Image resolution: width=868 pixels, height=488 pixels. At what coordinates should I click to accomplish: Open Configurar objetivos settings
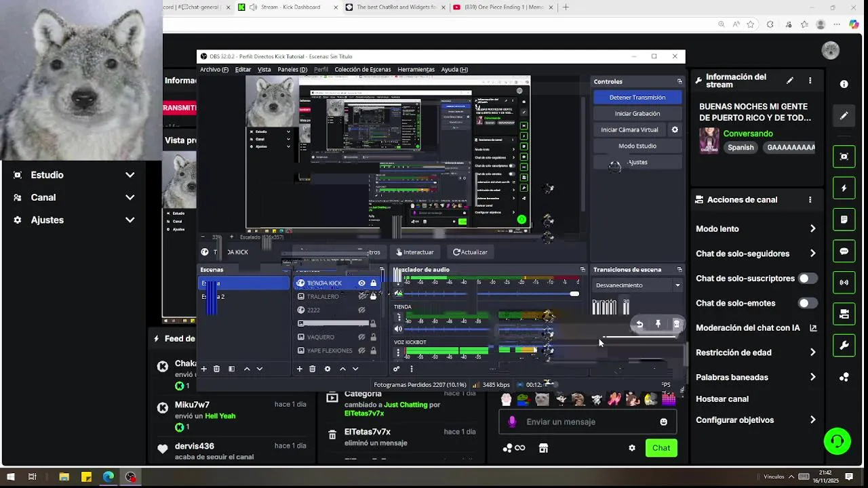(756, 420)
